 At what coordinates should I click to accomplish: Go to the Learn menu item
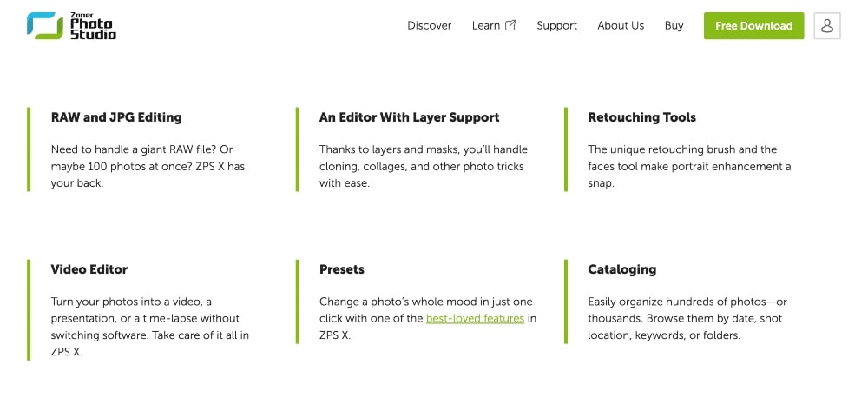pos(486,26)
